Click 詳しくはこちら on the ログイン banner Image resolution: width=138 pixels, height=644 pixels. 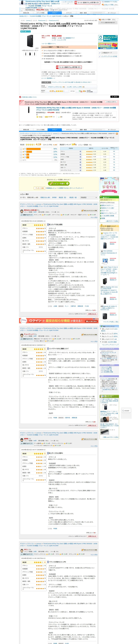click(91, 321)
